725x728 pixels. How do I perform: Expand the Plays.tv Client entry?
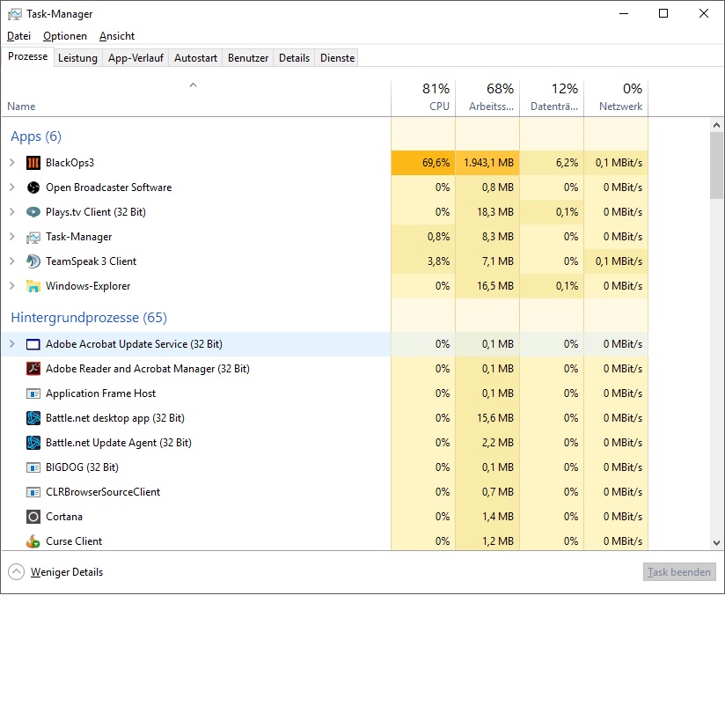coord(12,212)
